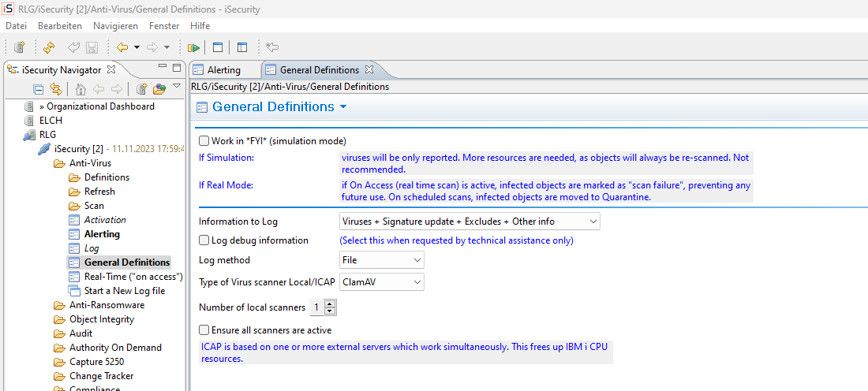Open the Scan folder

tap(94, 206)
